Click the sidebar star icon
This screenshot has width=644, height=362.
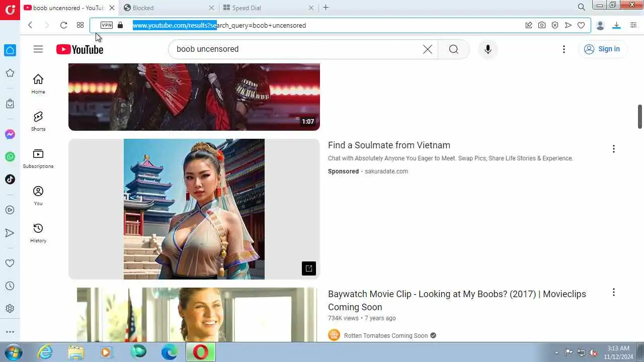[10, 73]
